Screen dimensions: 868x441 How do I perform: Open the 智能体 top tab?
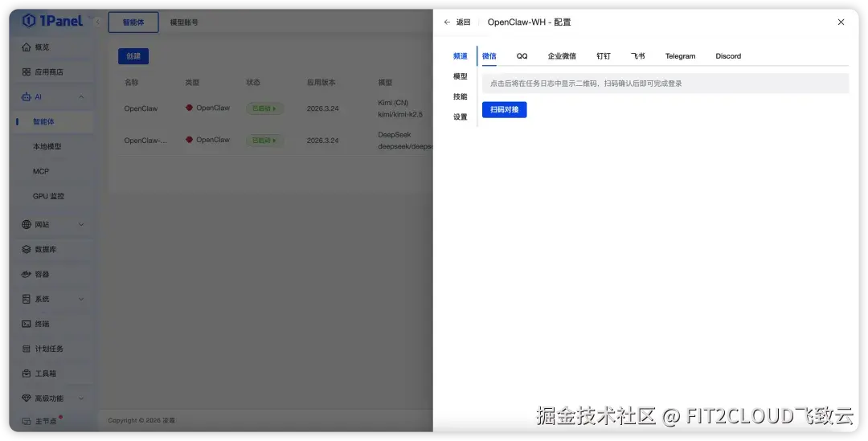[133, 22]
